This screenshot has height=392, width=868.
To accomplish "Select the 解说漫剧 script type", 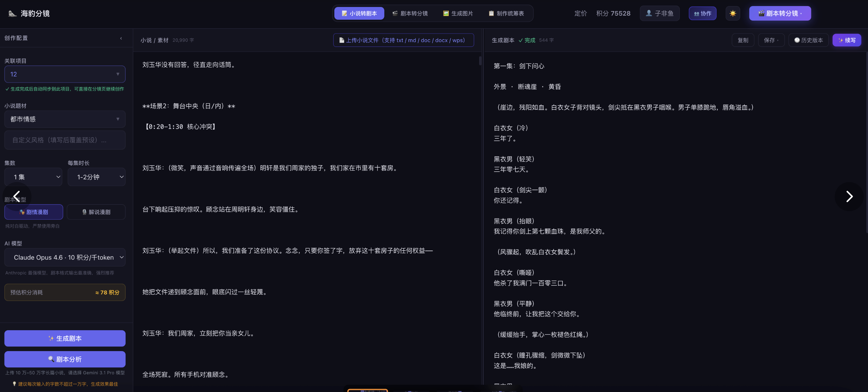I will (96, 212).
